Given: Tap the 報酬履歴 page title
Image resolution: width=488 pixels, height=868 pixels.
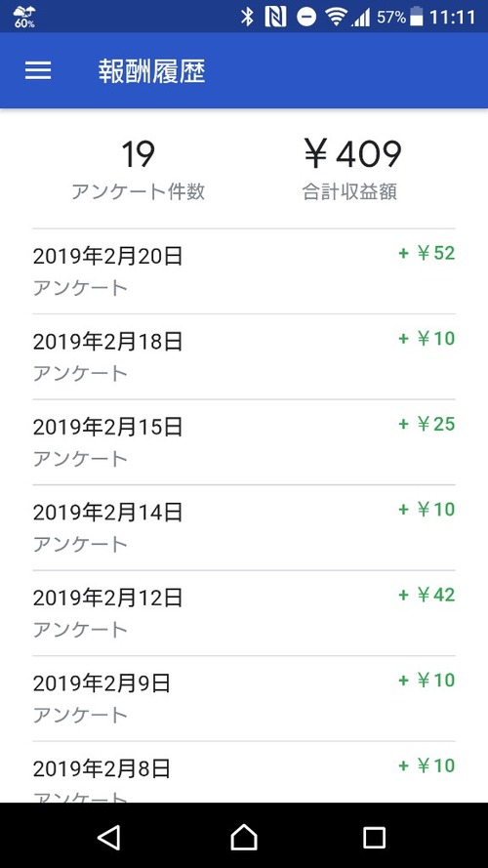Looking at the screenshot, I should click(152, 71).
